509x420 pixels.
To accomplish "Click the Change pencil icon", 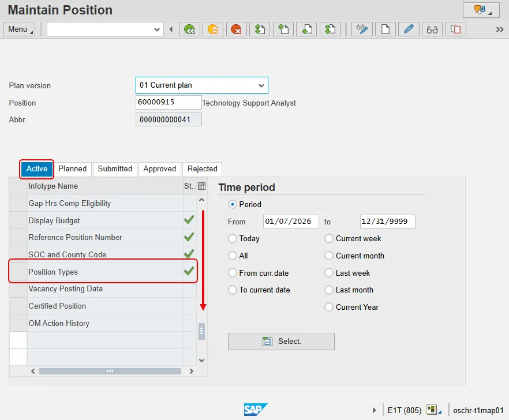I will tap(409, 29).
